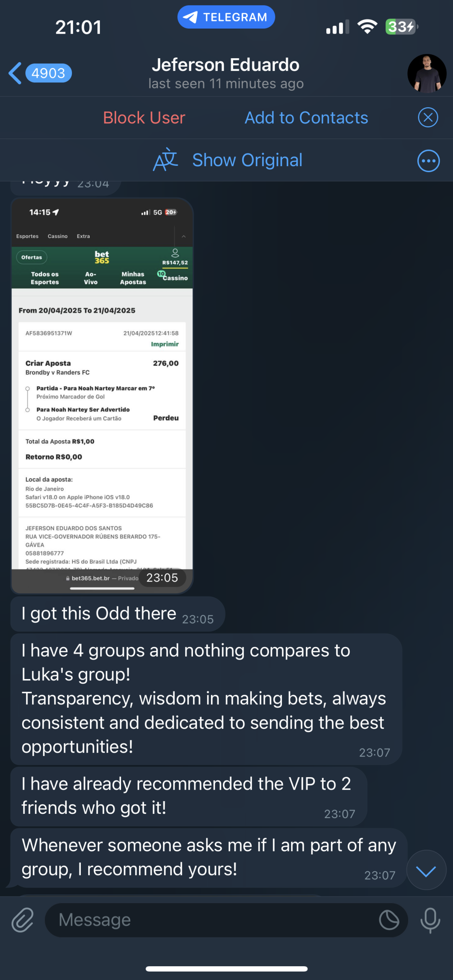Tap the 4903 unread counter badge
The height and width of the screenshot is (980, 453).
coord(48,73)
